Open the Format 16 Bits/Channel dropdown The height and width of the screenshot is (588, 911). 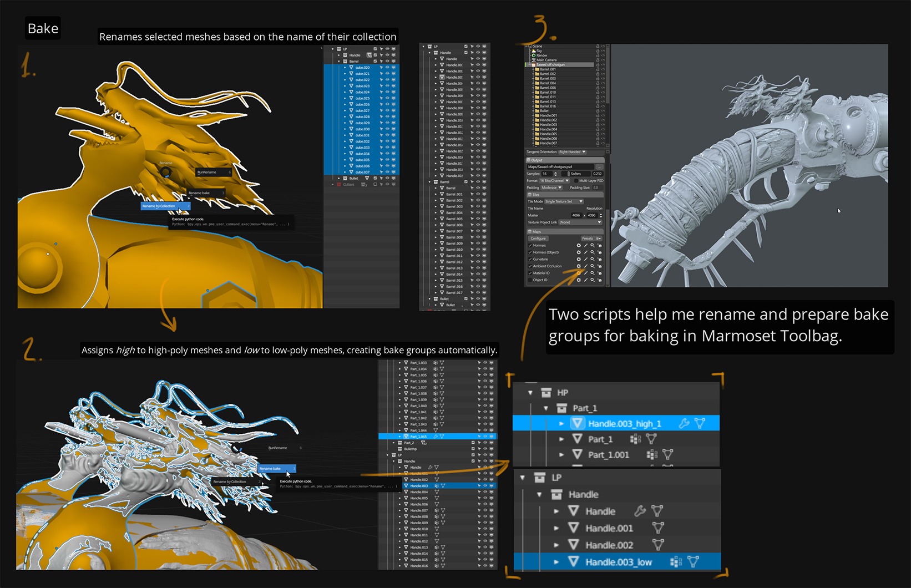coord(554,181)
